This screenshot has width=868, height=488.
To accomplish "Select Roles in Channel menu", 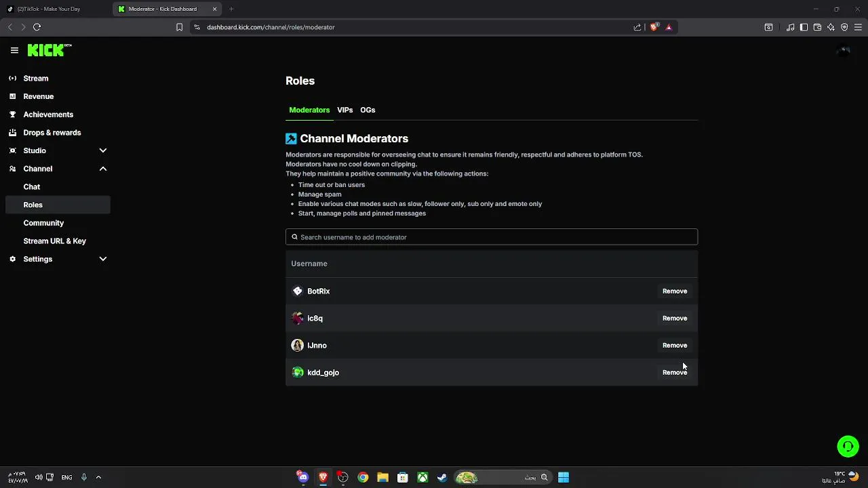I will (58, 205).
